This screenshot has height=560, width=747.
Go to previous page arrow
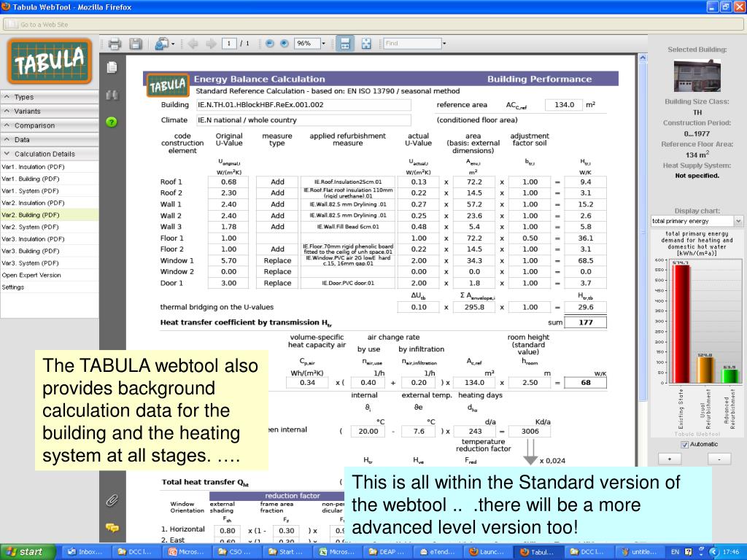[193, 44]
